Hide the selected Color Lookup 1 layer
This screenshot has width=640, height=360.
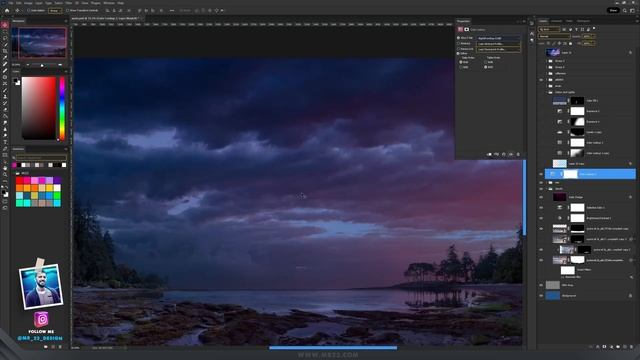(x=541, y=174)
